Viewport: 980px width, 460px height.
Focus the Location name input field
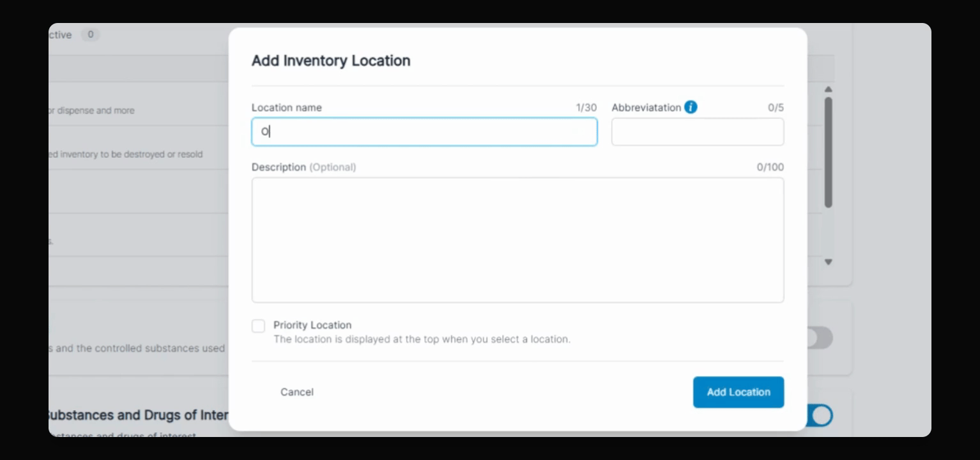tap(424, 132)
